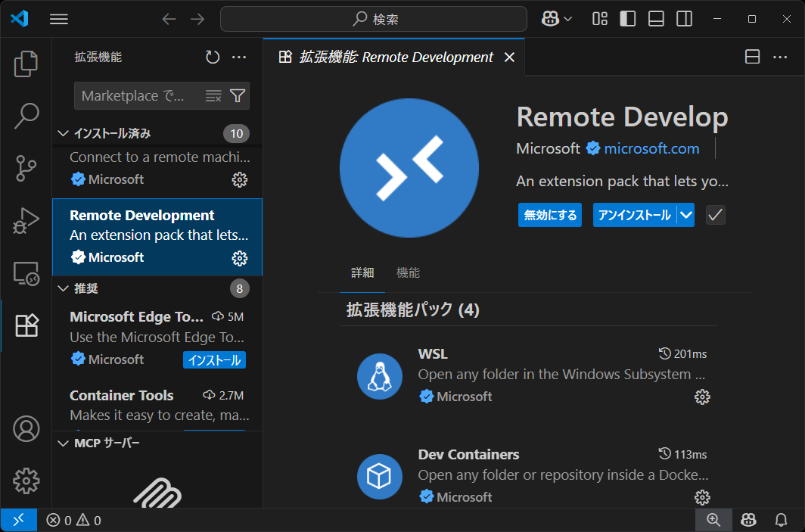Click the Remote Development large logo

(409, 168)
